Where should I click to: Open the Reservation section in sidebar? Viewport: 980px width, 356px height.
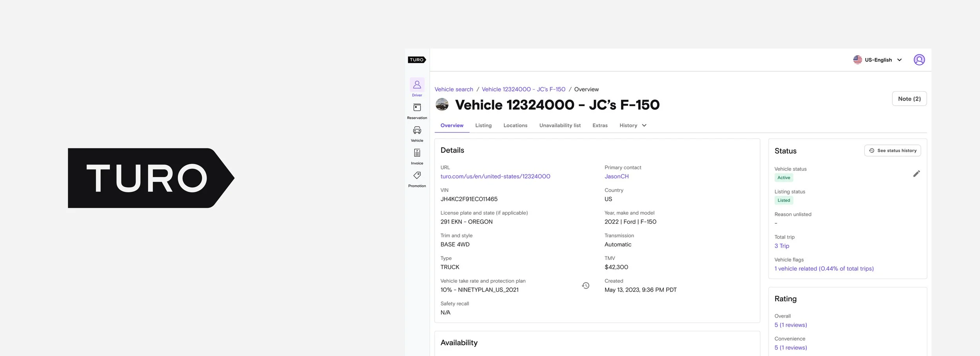click(417, 111)
